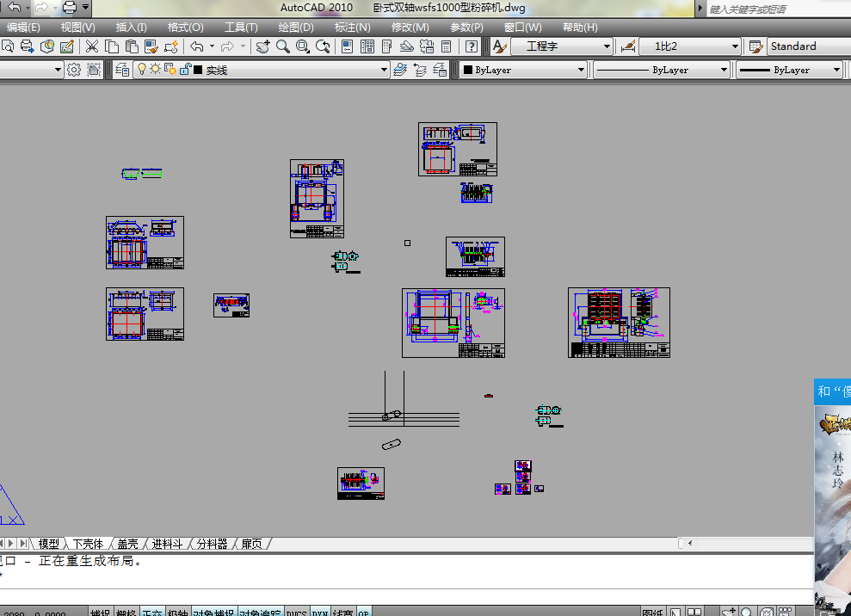Expand the 工程字 text style dropdown
The image size is (851, 616).
coord(607,46)
